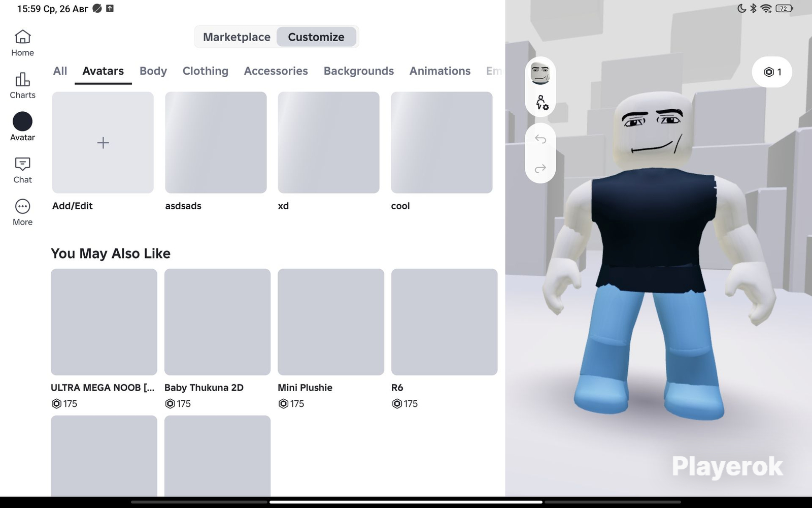Switch to the Marketplace toggle
The image size is (812, 508).
pyautogui.click(x=236, y=37)
